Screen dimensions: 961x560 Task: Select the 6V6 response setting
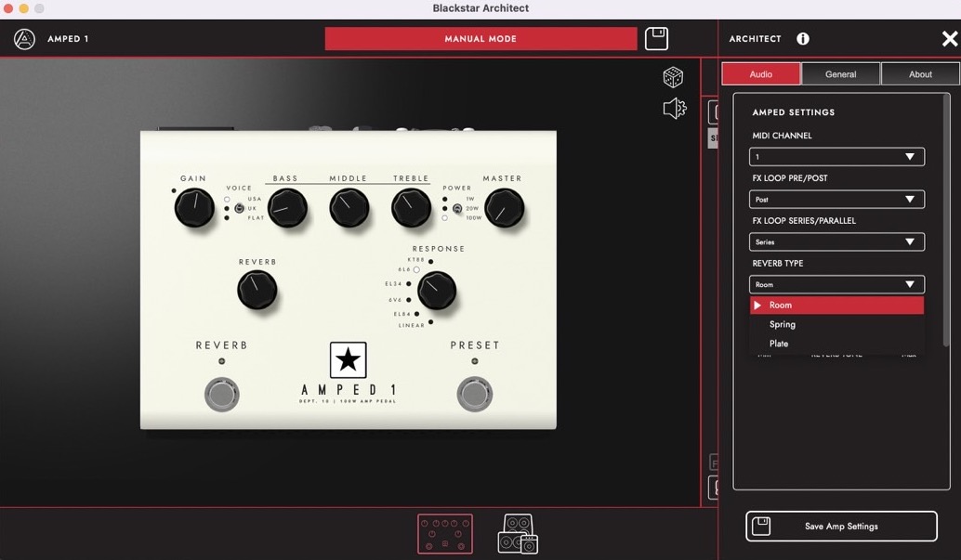tap(409, 300)
